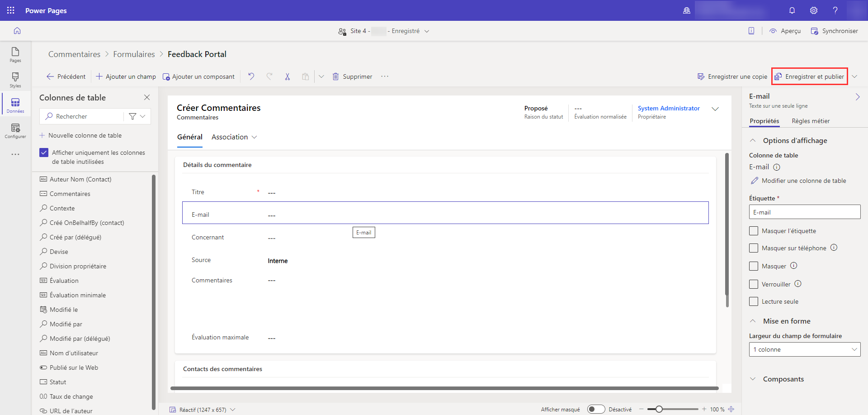868x415 pixels.
Task: Open the Configurer workspace icon
Action: coord(15,130)
